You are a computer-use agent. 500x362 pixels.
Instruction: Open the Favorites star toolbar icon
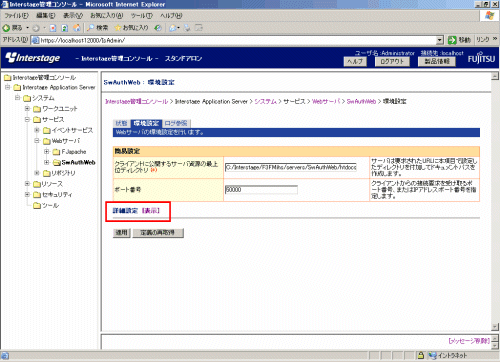[x=118, y=28]
